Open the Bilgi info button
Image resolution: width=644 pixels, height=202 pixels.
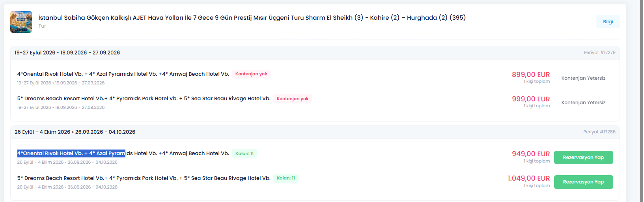coord(608,22)
